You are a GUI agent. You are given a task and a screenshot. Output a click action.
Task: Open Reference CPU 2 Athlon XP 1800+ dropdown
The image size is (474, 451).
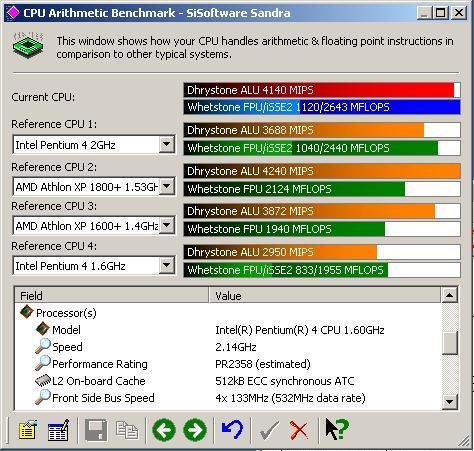[166, 187]
